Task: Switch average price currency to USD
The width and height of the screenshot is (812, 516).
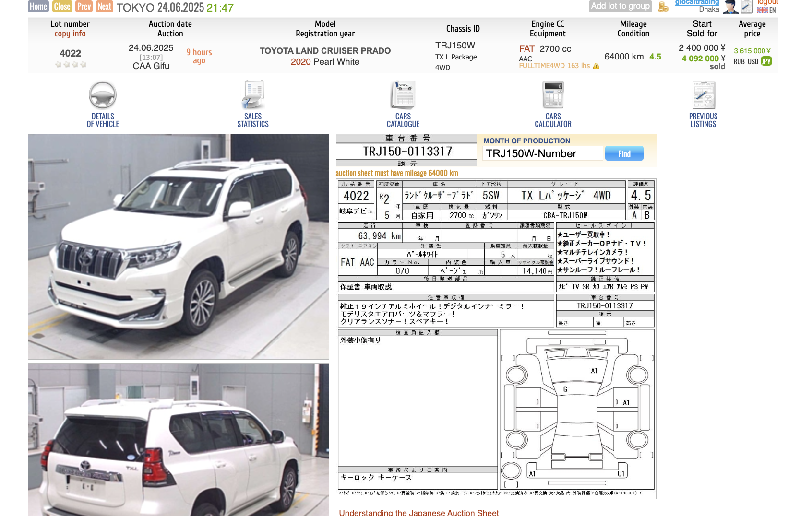Action: click(x=753, y=61)
